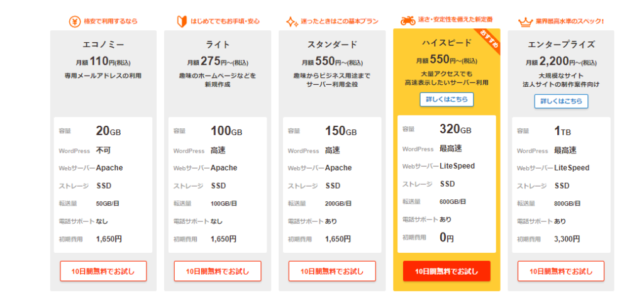Click the beginner mark icon above Light plan
The height and width of the screenshot is (298, 644).
point(182,21)
